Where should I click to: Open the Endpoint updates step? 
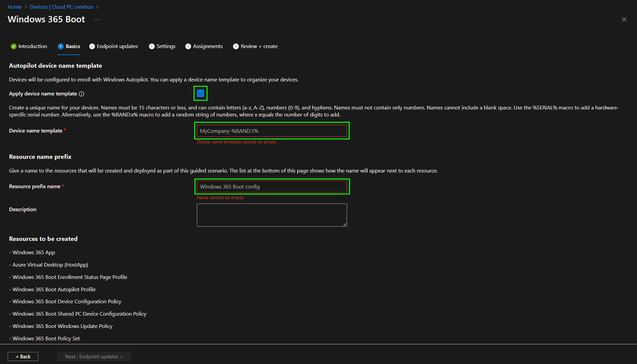coord(113,46)
